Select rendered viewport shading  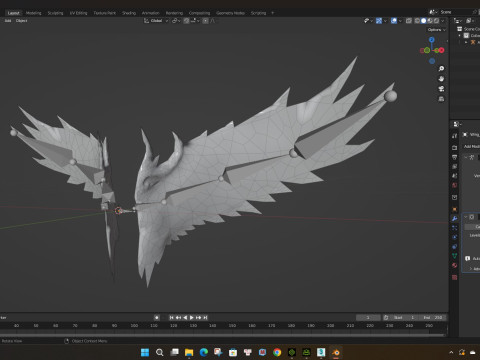(436, 21)
